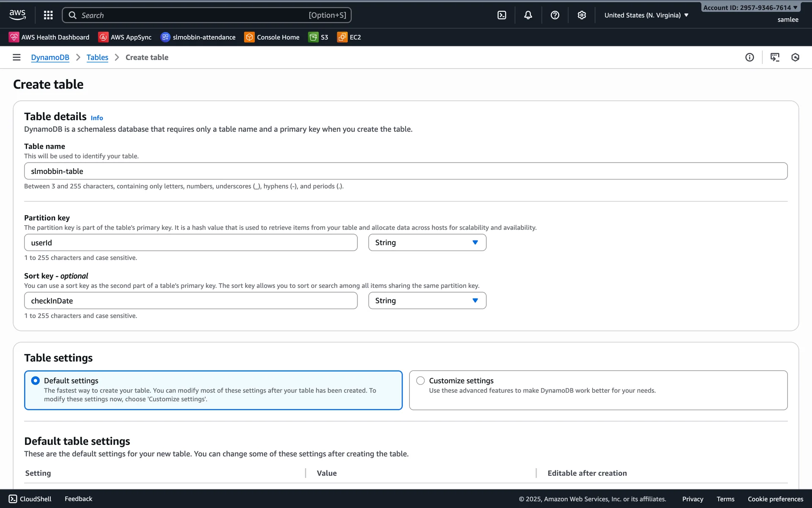Open the AWS Health Dashboard favorite

pos(49,37)
